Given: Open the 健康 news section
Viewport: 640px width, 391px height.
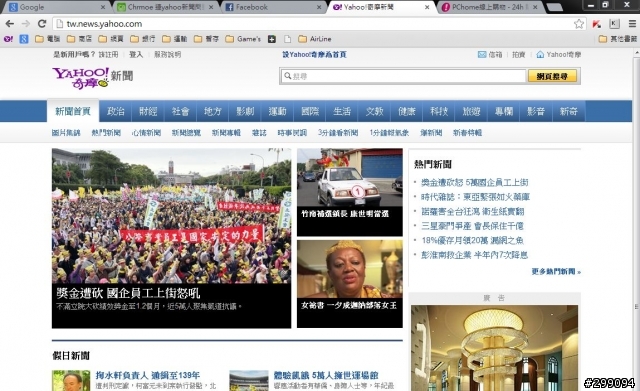Looking at the screenshot, I should 407,111.
